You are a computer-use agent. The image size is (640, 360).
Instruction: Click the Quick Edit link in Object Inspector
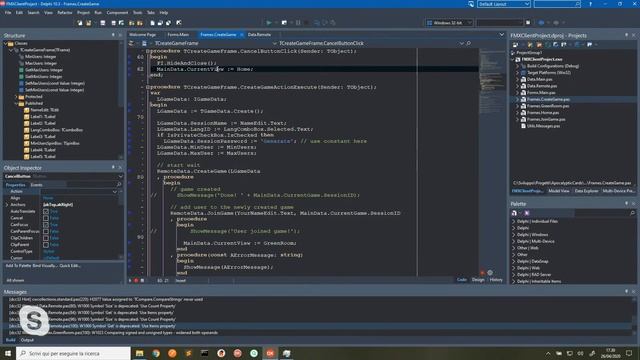click(x=70, y=266)
